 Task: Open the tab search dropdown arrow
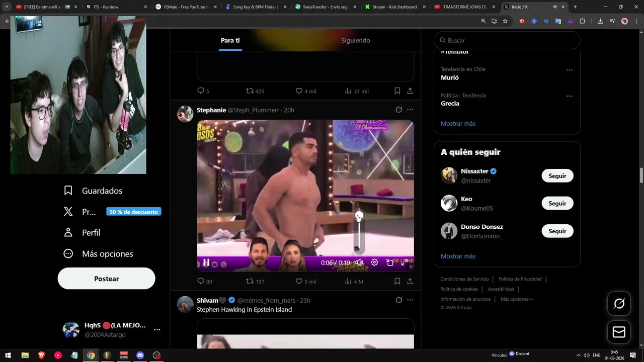click(7, 7)
